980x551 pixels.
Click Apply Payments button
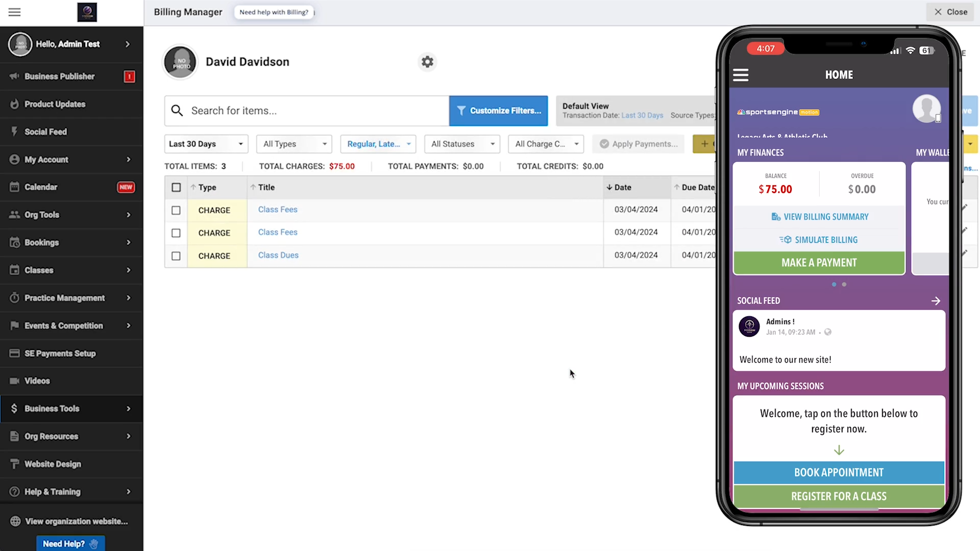click(638, 144)
